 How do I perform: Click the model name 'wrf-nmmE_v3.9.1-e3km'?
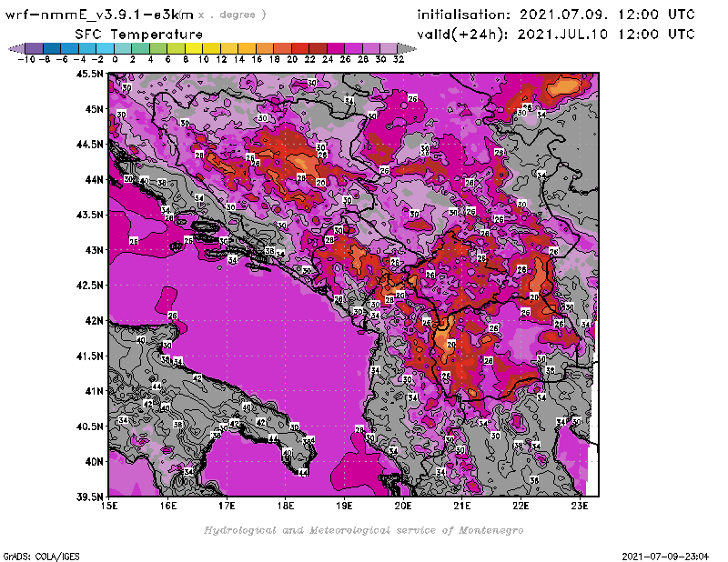pyautogui.click(x=99, y=15)
